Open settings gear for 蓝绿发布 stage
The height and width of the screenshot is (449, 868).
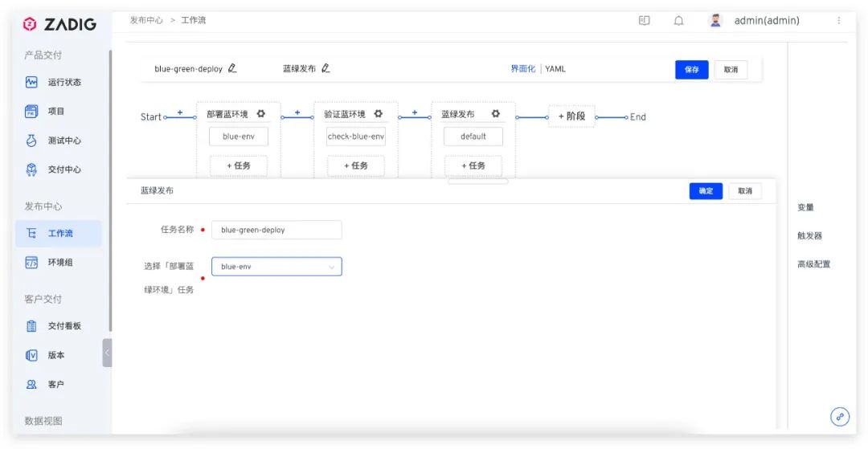coord(495,114)
